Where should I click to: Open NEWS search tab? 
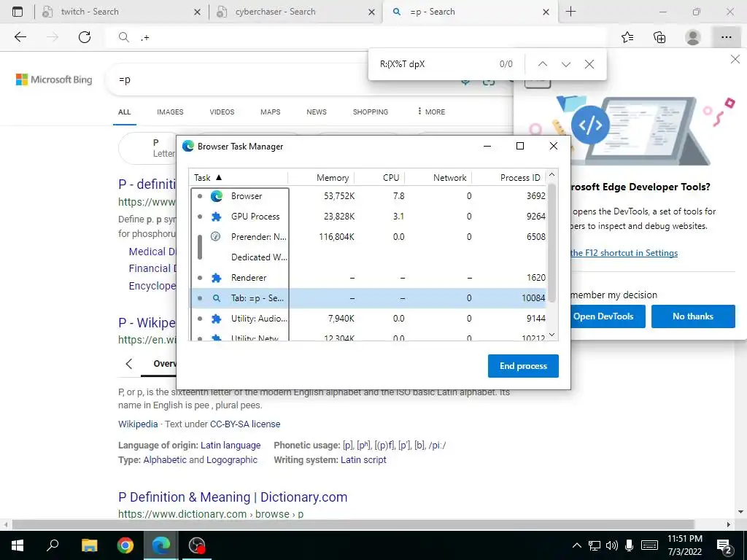(317, 112)
